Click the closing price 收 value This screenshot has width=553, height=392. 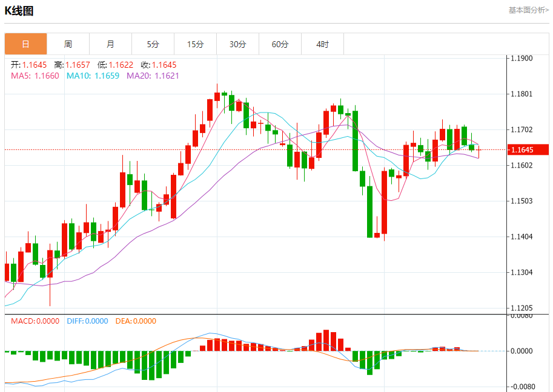pos(164,65)
